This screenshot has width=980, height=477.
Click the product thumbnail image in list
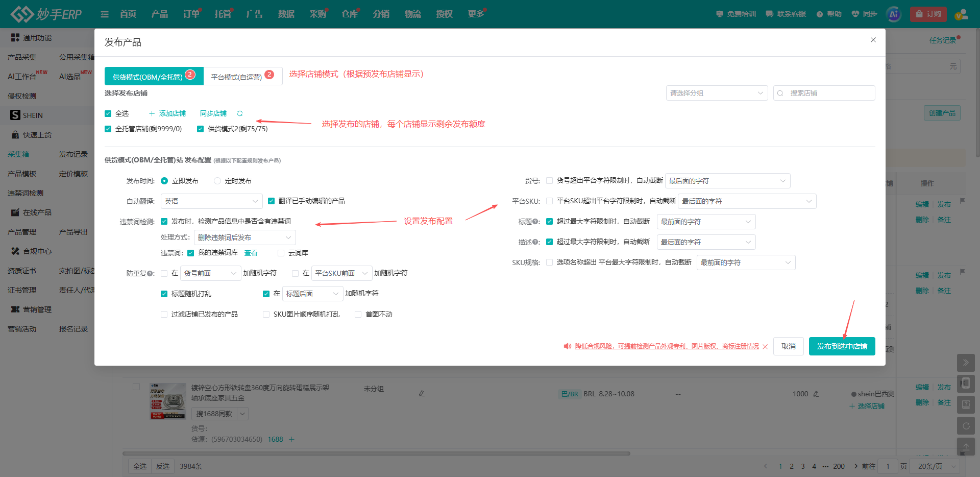(x=168, y=401)
